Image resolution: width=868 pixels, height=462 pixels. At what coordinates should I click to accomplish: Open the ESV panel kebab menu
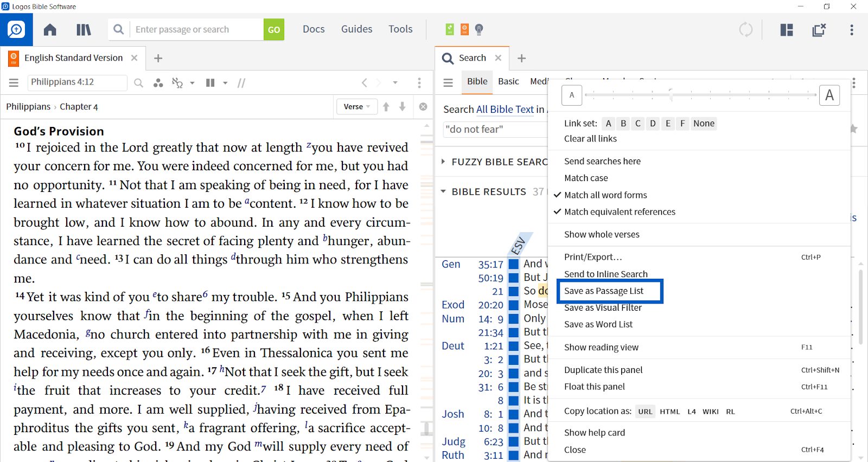pyautogui.click(x=419, y=83)
